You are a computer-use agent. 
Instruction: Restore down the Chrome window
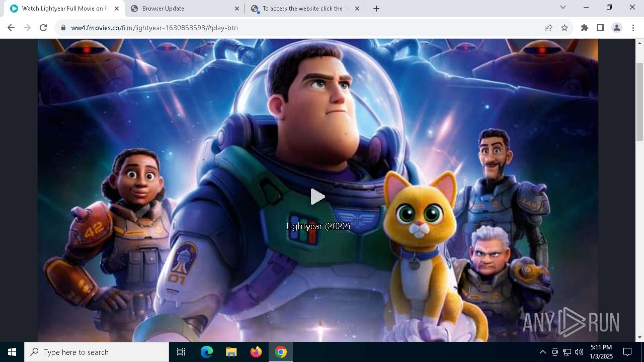(x=609, y=7)
